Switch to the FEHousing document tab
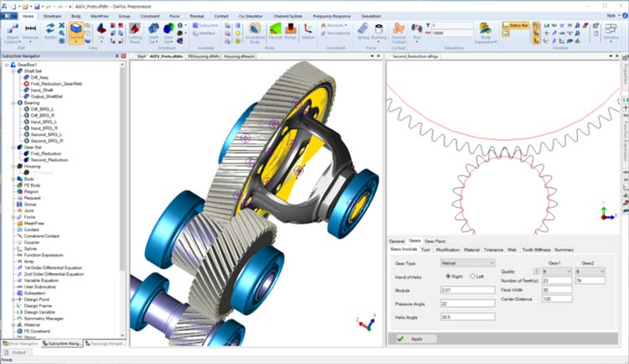The width and height of the screenshot is (629, 364). (204, 56)
